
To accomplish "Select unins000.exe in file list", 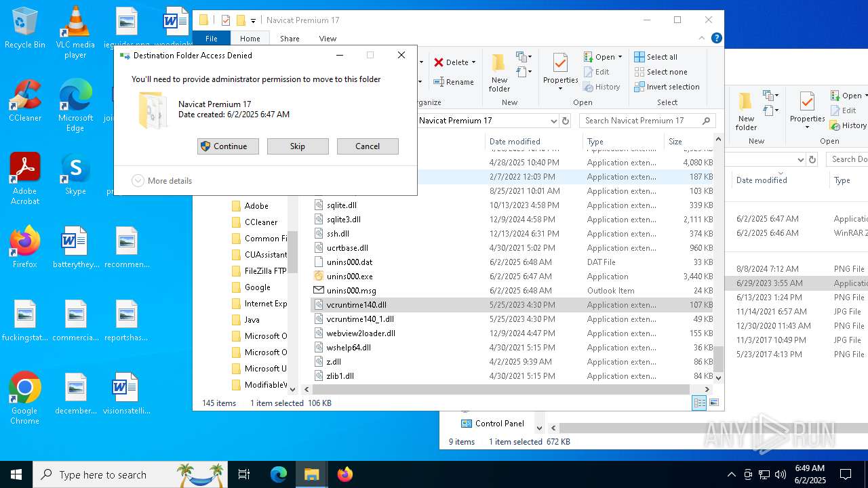I will tap(349, 277).
